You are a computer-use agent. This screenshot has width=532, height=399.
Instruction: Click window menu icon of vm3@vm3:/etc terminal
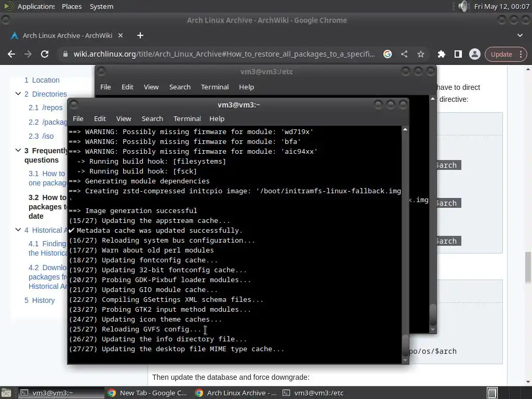point(101,71)
